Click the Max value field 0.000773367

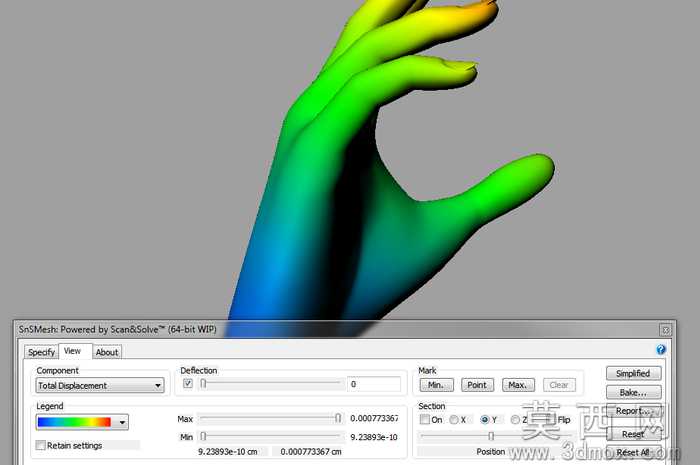pyautogui.click(x=374, y=419)
